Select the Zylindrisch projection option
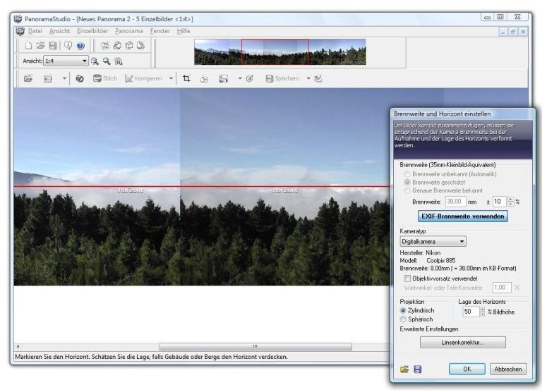547x392 pixels. pyautogui.click(x=403, y=310)
